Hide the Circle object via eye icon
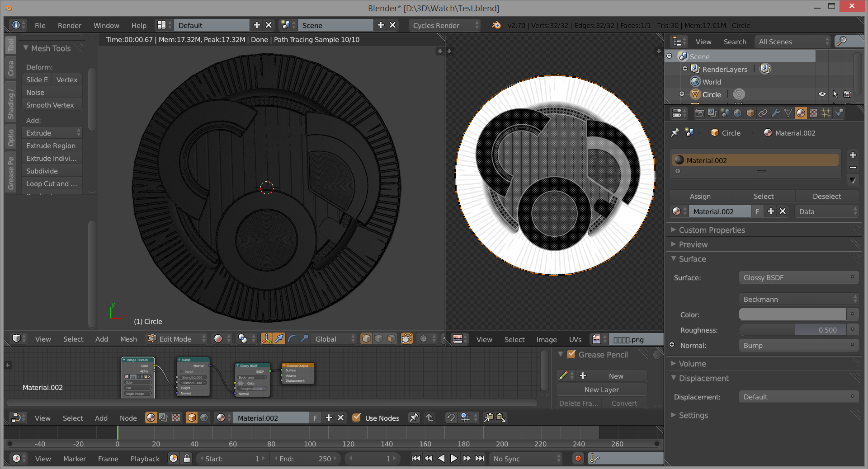This screenshot has height=469, width=868. click(822, 94)
